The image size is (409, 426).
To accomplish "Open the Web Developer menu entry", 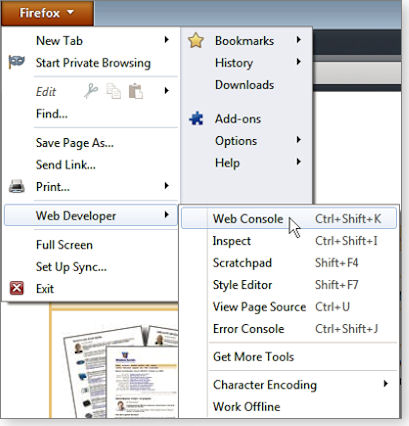I will pyautogui.click(x=91, y=215).
